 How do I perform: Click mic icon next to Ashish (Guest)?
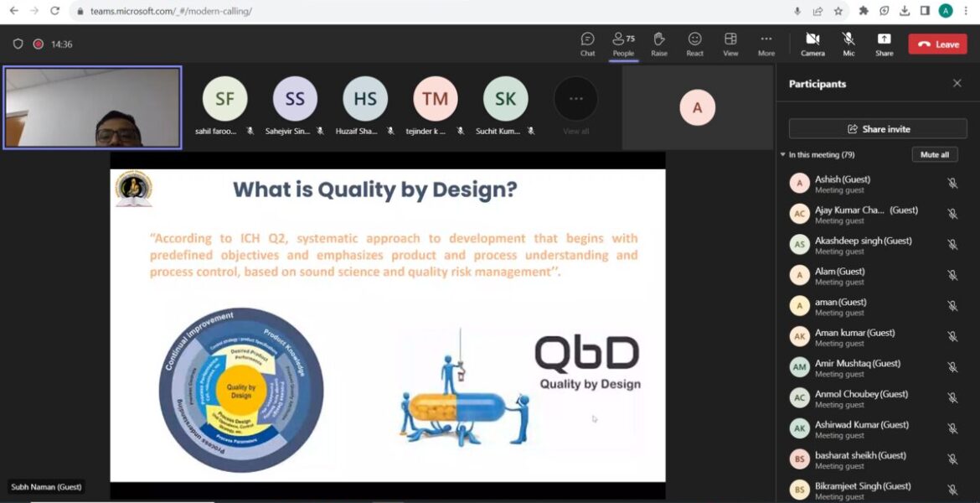click(952, 184)
